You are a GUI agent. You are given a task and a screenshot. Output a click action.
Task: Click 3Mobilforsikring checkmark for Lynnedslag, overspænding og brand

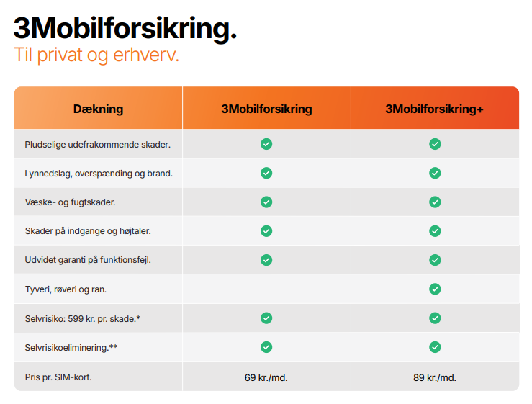coord(266,173)
